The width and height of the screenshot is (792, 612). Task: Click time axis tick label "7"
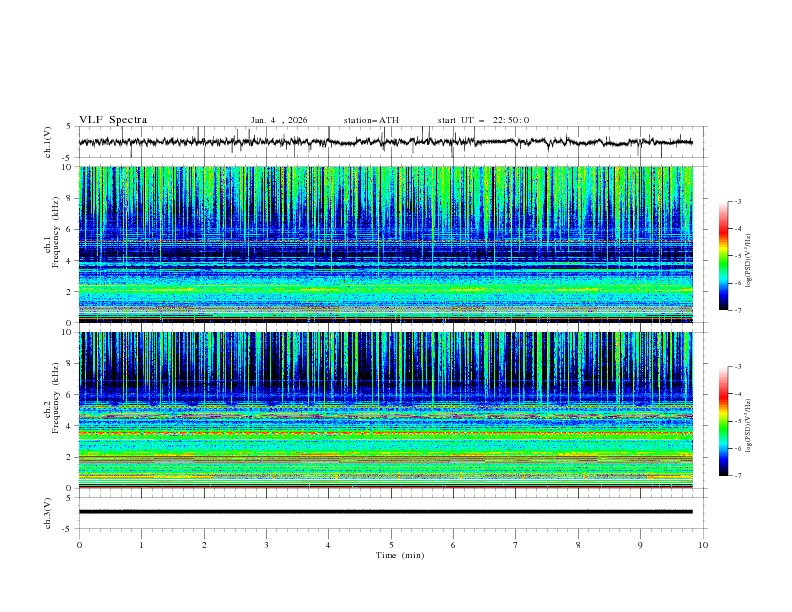(x=516, y=545)
